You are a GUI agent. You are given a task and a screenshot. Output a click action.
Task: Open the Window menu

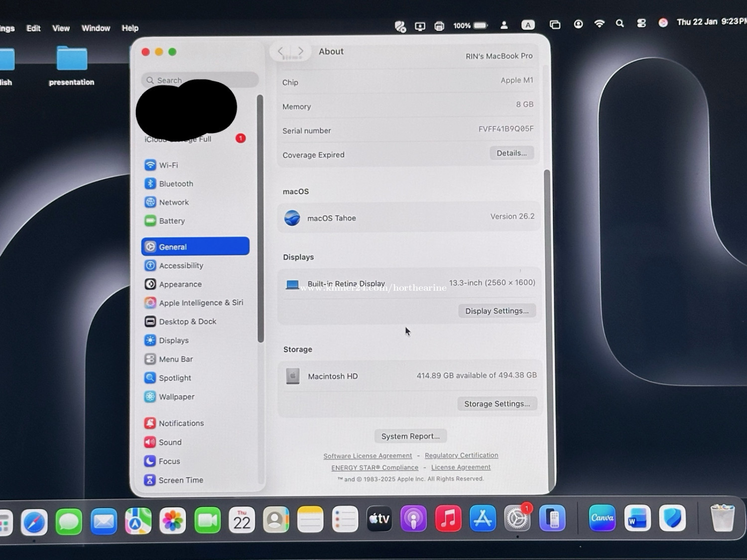[x=96, y=28]
